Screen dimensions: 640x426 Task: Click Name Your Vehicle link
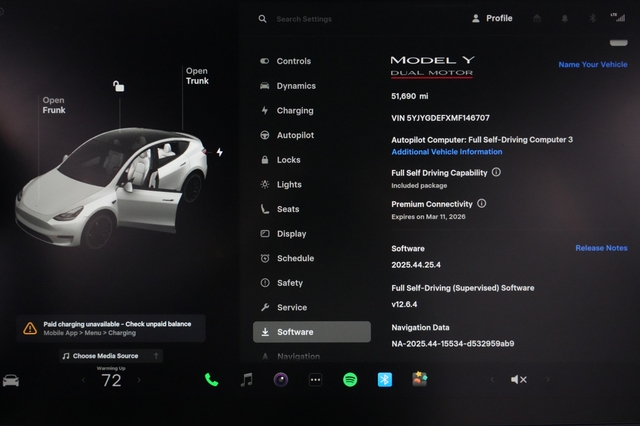tap(593, 64)
